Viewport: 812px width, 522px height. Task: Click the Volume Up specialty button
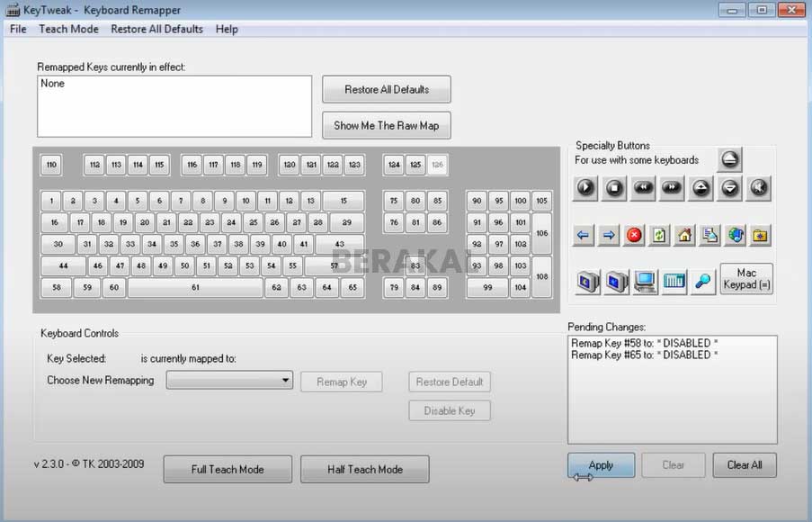point(700,188)
